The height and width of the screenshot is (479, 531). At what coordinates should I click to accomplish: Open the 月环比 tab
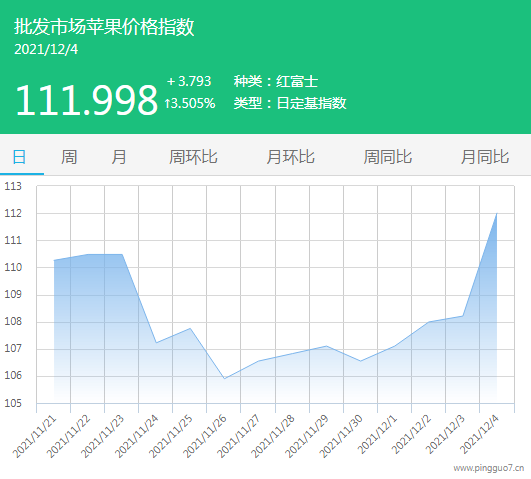pos(290,157)
